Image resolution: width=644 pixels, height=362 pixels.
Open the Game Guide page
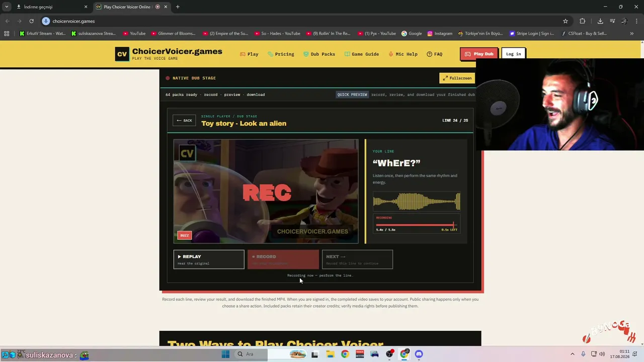362,54
